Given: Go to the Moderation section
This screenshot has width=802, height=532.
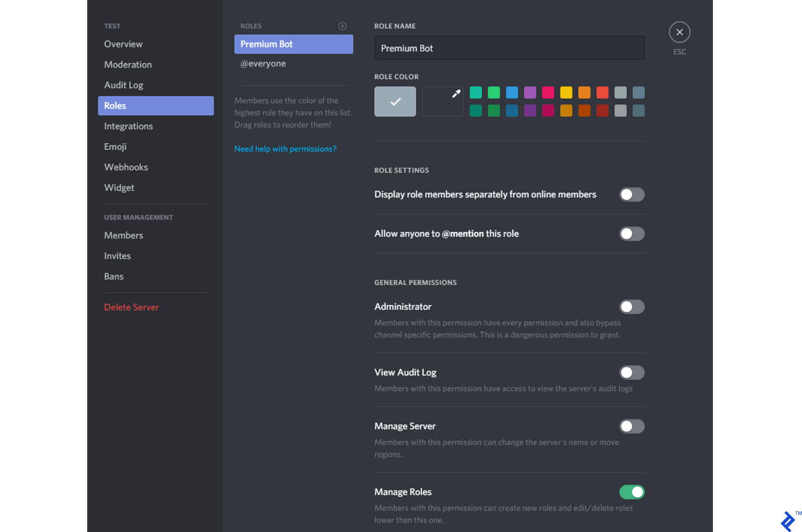Looking at the screenshot, I should coord(128,64).
